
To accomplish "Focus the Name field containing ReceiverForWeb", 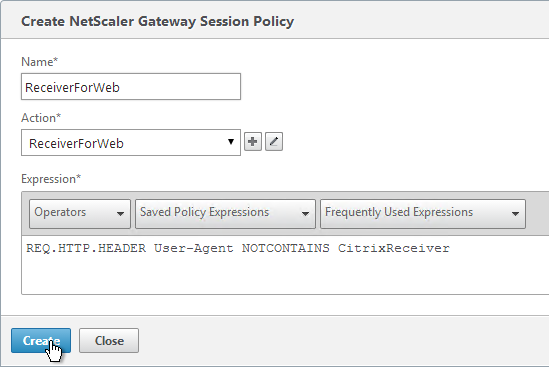I will point(131,86).
